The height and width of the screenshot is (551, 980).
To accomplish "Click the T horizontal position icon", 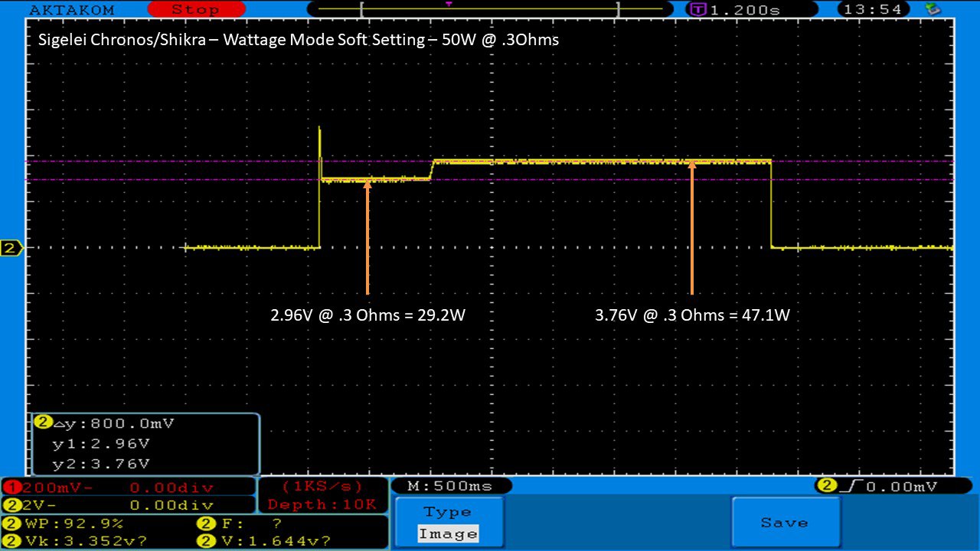I will [699, 10].
